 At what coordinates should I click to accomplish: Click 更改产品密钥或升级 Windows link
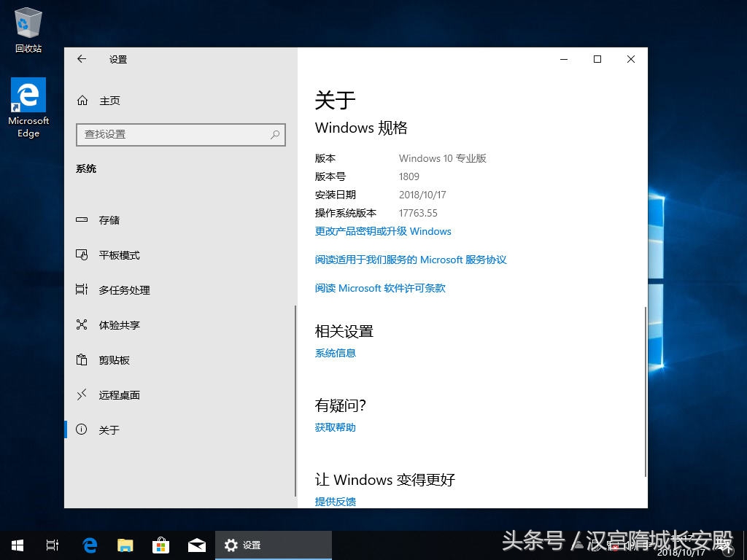pos(383,231)
